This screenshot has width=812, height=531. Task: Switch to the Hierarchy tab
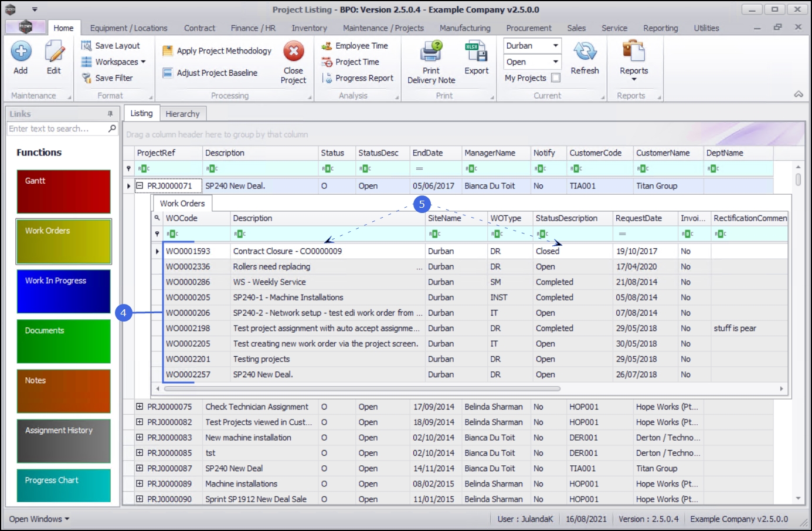(x=182, y=114)
